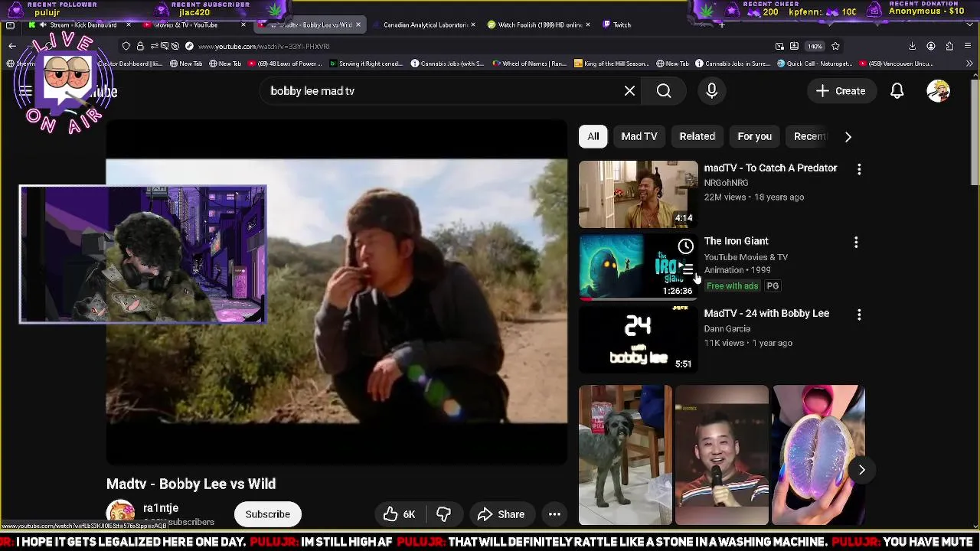The height and width of the screenshot is (551, 980).
Task: Open To Catch A Predator thumbnail
Action: tap(638, 194)
